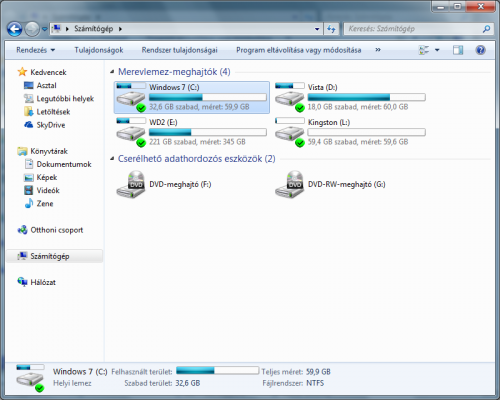
Task: Click the Windows 7 (C:) usage bar
Action: point(208,97)
